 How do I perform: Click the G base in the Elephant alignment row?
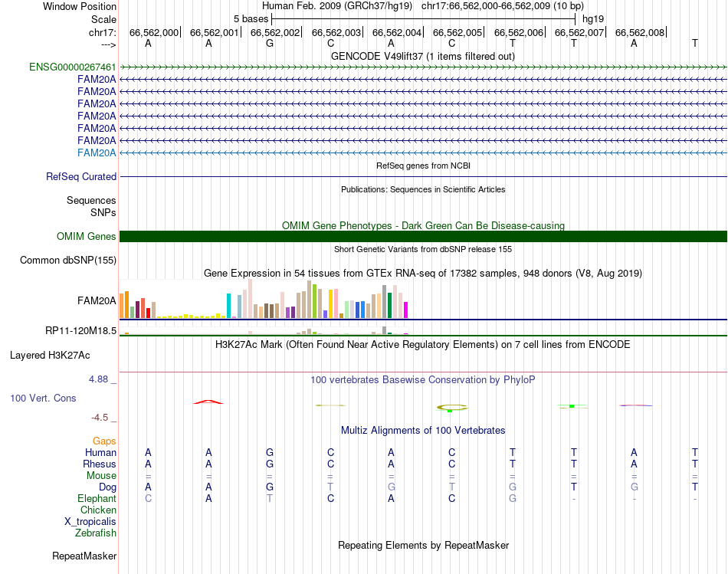tap(513, 498)
